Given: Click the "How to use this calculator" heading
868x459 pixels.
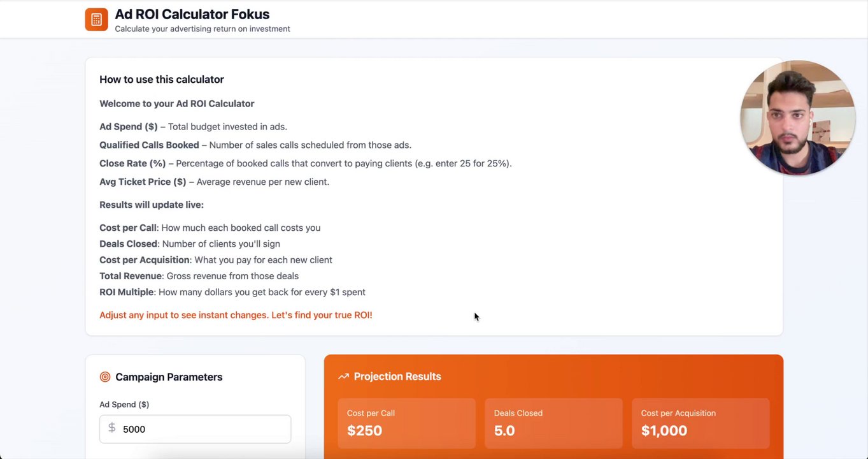Looking at the screenshot, I should point(162,80).
